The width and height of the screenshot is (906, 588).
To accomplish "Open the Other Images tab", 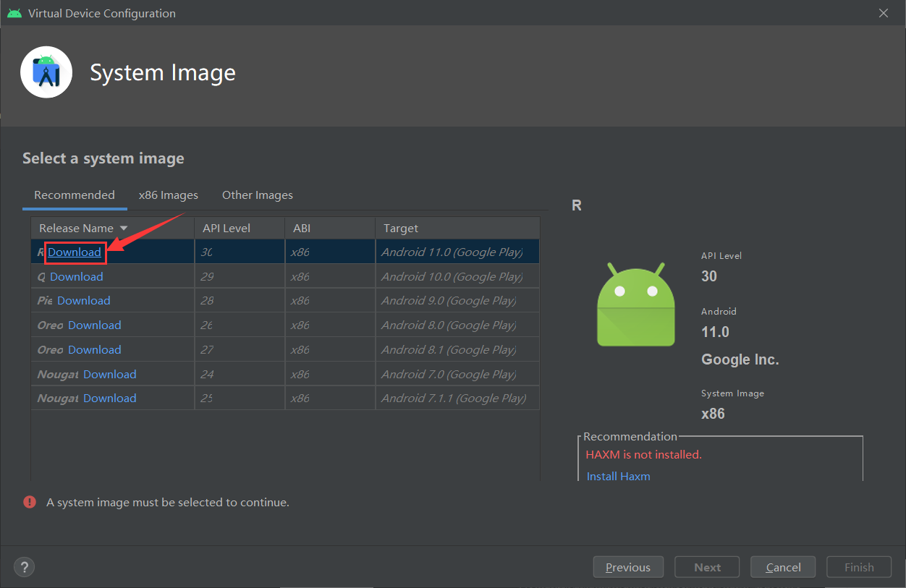I will point(257,195).
